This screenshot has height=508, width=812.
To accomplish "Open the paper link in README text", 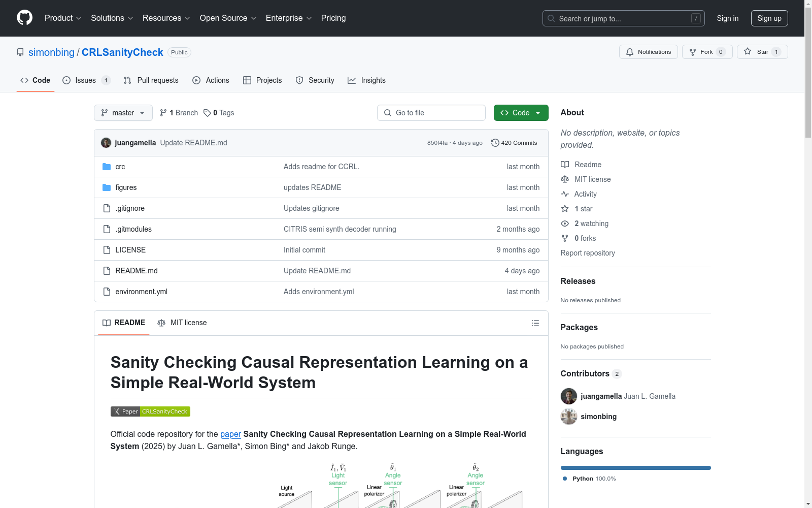I will (x=230, y=434).
